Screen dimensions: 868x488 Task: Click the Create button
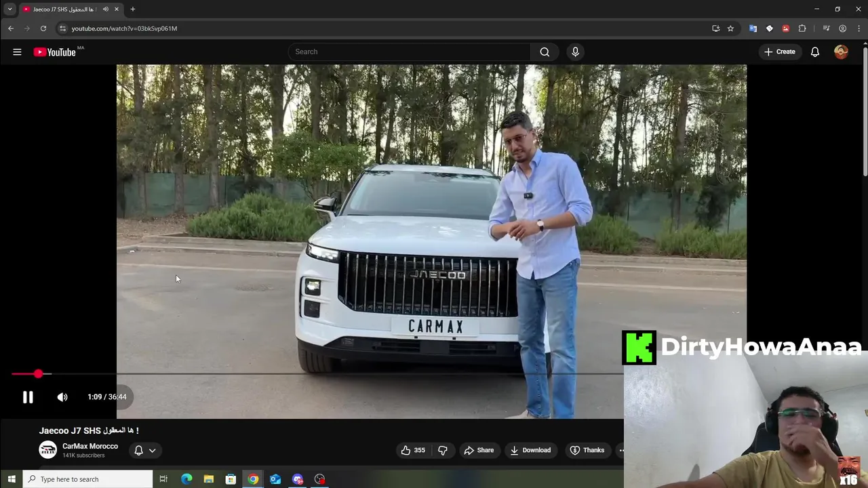pos(780,52)
